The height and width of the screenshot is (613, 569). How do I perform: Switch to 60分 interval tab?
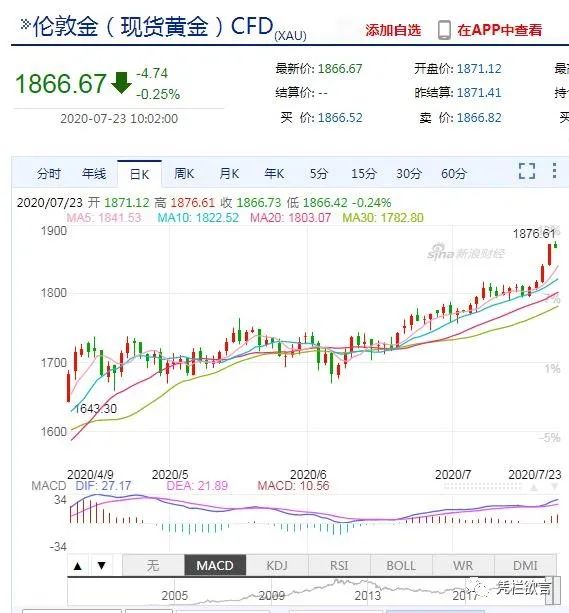pos(454,174)
